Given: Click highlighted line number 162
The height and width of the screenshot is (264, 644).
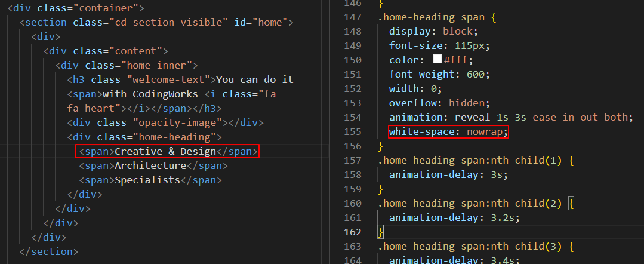Looking at the screenshot, I should pyautogui.click(x=353, y=232).
